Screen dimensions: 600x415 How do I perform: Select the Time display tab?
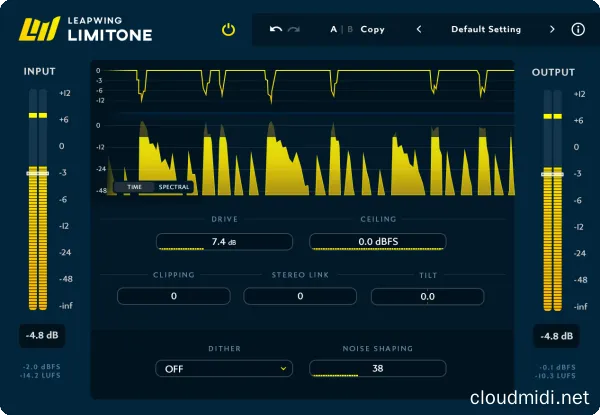coord(134,187)
